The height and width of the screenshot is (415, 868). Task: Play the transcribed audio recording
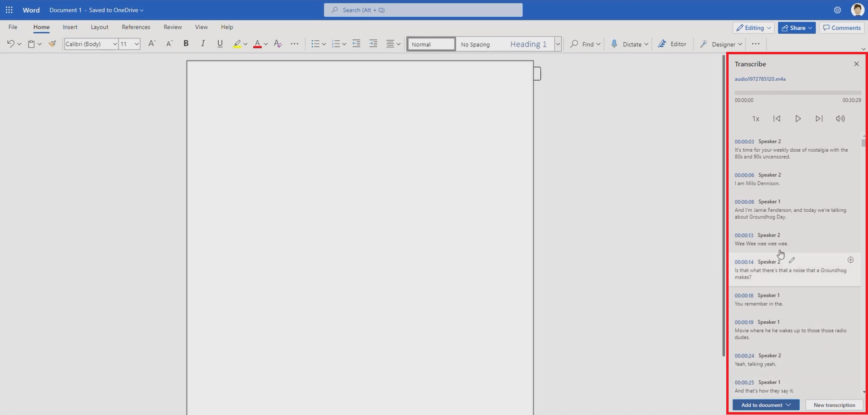point(798,119)
